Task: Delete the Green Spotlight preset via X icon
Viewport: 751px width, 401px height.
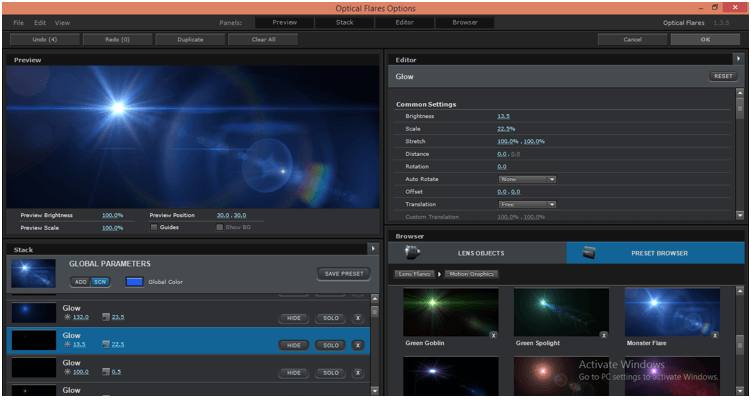Action: pyautogui.click(x=604, y=336)
